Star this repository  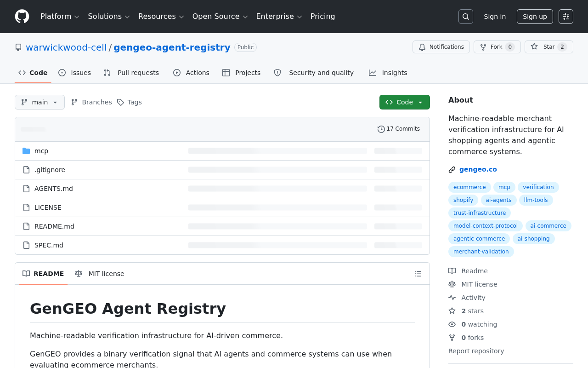coord(549,47)
